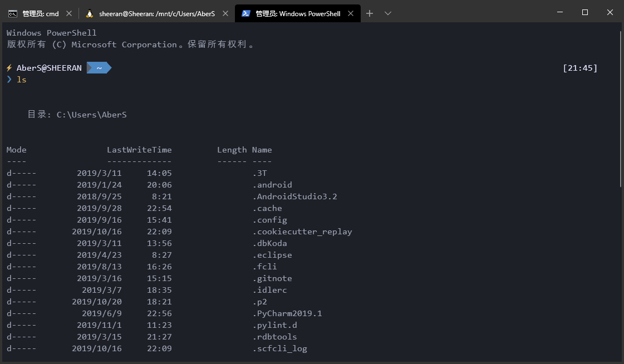
Task: Click the Linux penguin icon on the second tab
Action: pos(89,13)
